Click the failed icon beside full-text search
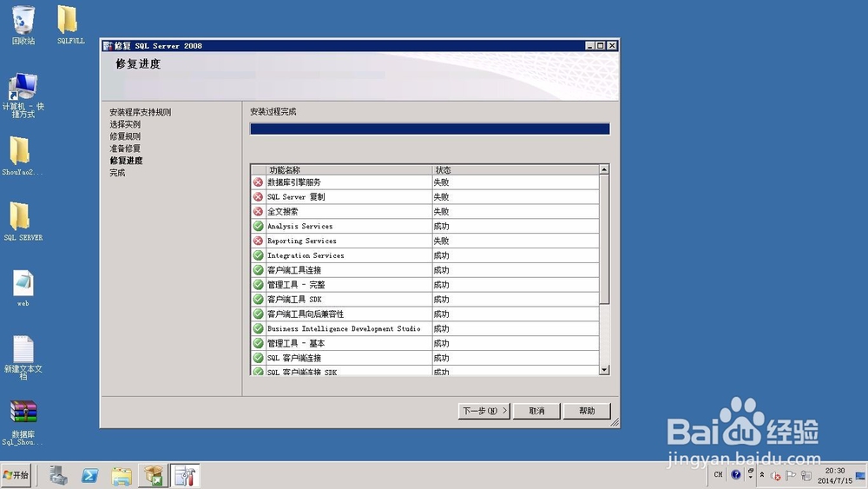Screen dimensions: 868x489 click(258, 211)
